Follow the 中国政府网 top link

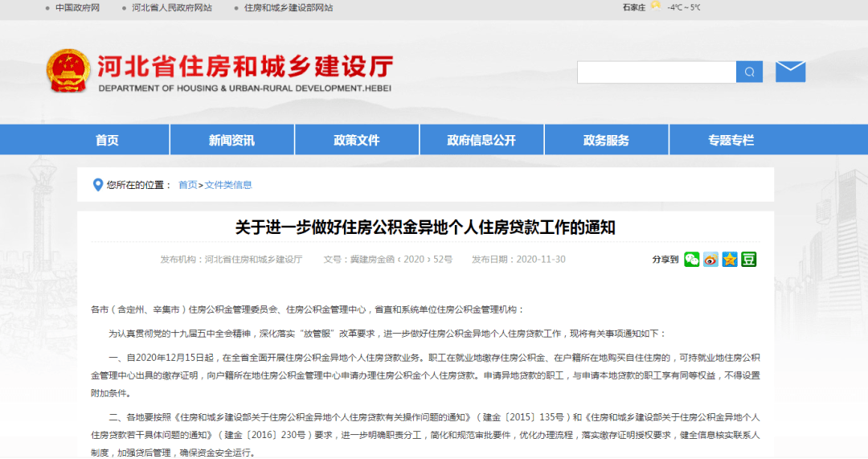77,8
